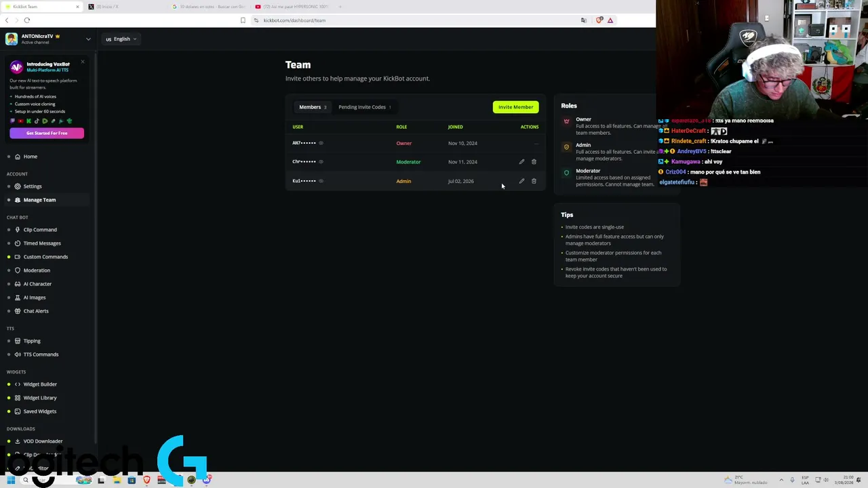Reveal the AN7 owner username

pyautogui.click(x=321, y=143)
